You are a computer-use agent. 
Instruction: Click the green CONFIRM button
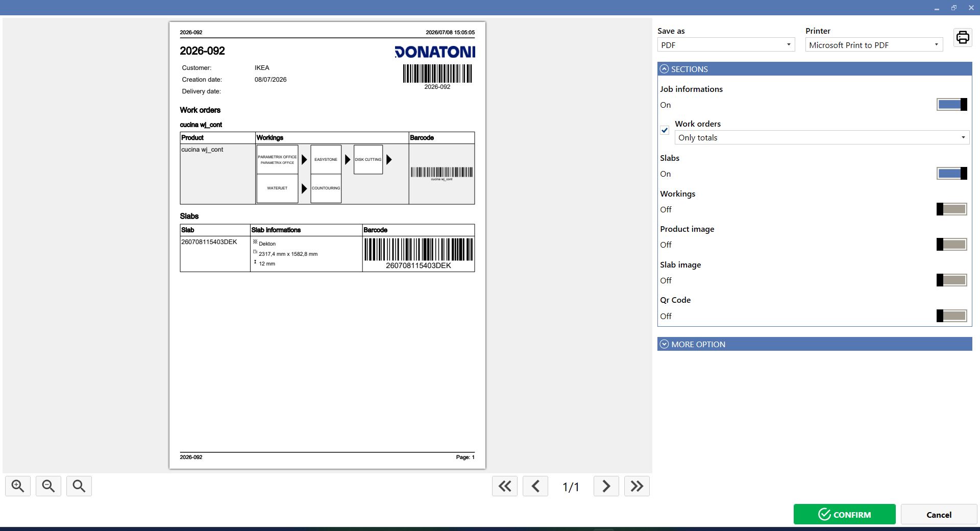tap(845, 514)
